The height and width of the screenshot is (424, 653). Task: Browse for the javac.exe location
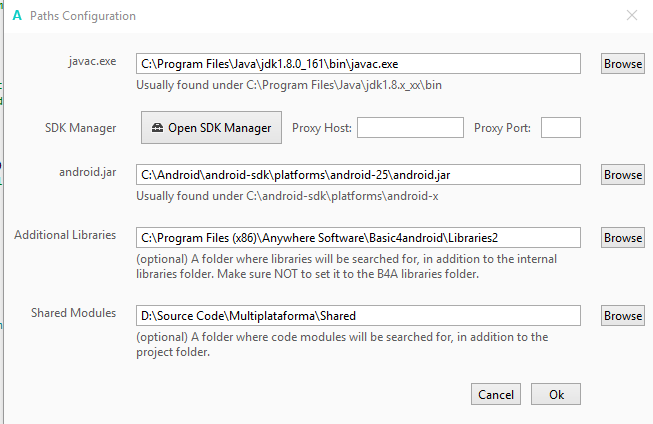click(x=622, y=64)
